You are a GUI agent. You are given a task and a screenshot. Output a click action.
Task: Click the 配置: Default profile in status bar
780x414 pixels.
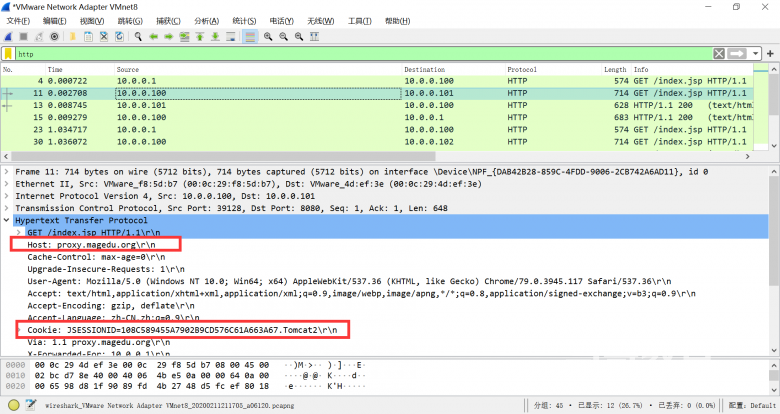click(753, 406)
